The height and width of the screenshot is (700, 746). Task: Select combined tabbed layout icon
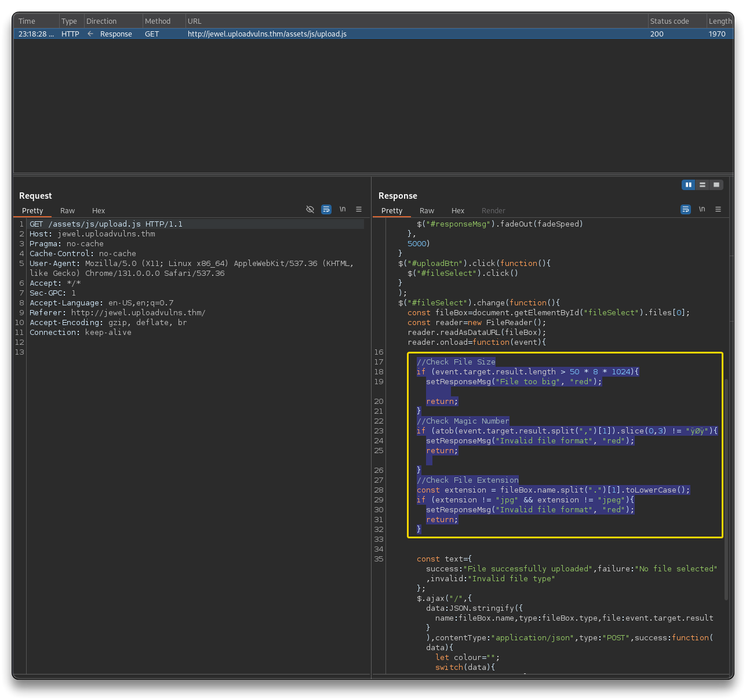[x=716, y=185]
